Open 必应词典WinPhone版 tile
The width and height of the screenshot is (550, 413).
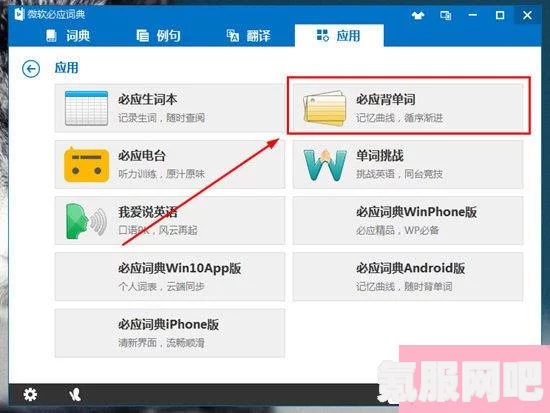coord(408,221)
